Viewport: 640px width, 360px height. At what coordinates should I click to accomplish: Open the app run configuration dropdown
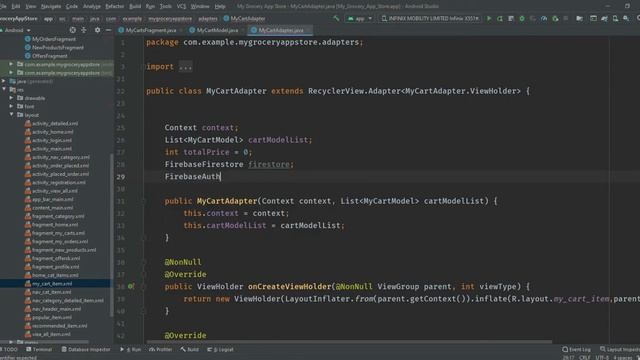click(x=359, y=18)
